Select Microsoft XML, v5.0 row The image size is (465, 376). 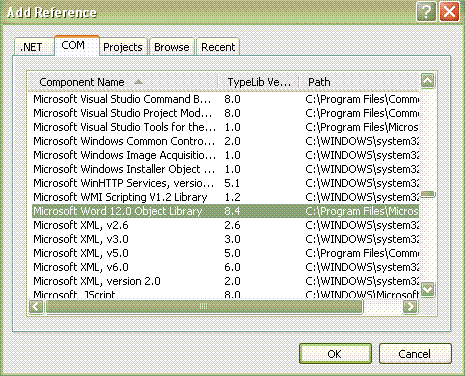(225, 253)
